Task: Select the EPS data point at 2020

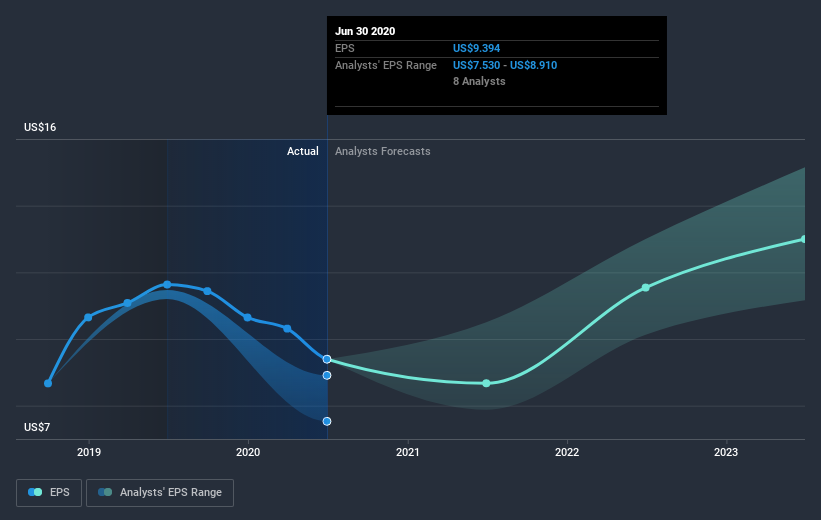Action: pyautogui.click(x=248, y=317)
